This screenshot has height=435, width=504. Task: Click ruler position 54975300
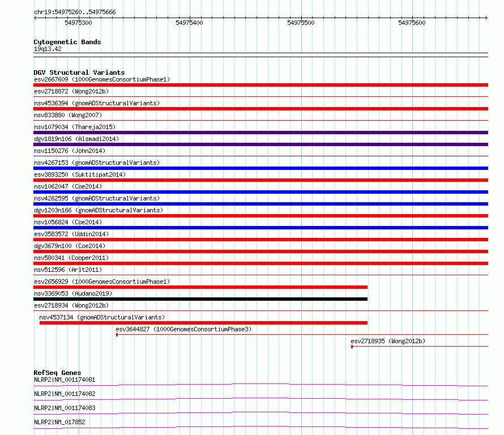pos(78,23)
